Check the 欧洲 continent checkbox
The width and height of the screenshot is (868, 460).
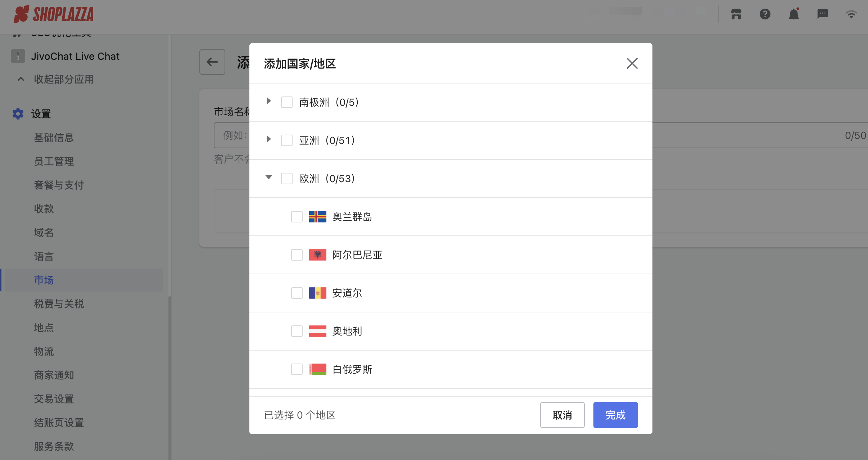click(286, 178)
